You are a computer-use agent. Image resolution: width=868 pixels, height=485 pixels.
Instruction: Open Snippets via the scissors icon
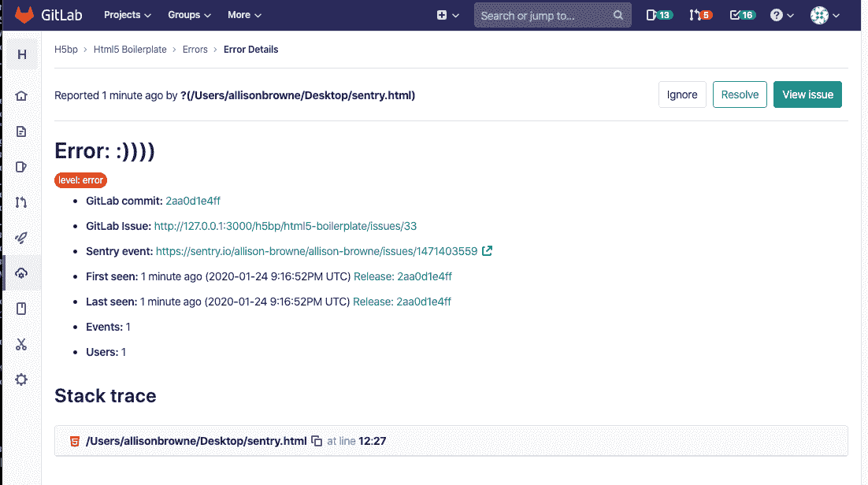[x=21, y=344]
